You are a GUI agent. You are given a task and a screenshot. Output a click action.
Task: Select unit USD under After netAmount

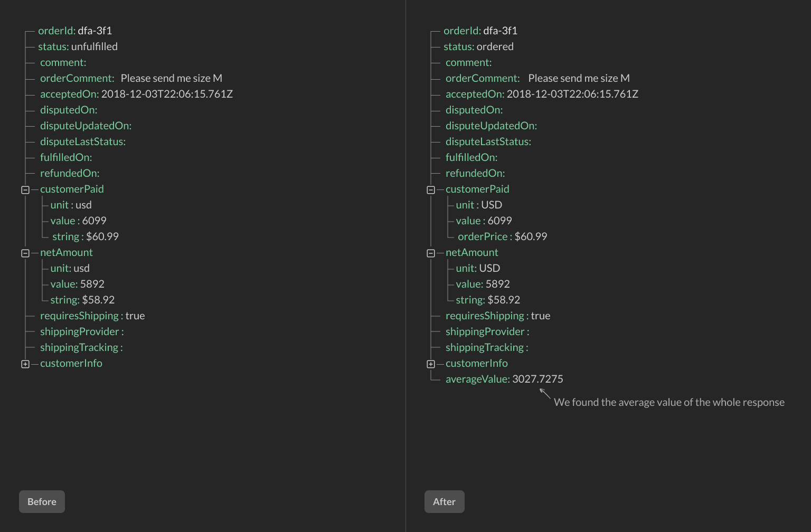pos(478,268)
